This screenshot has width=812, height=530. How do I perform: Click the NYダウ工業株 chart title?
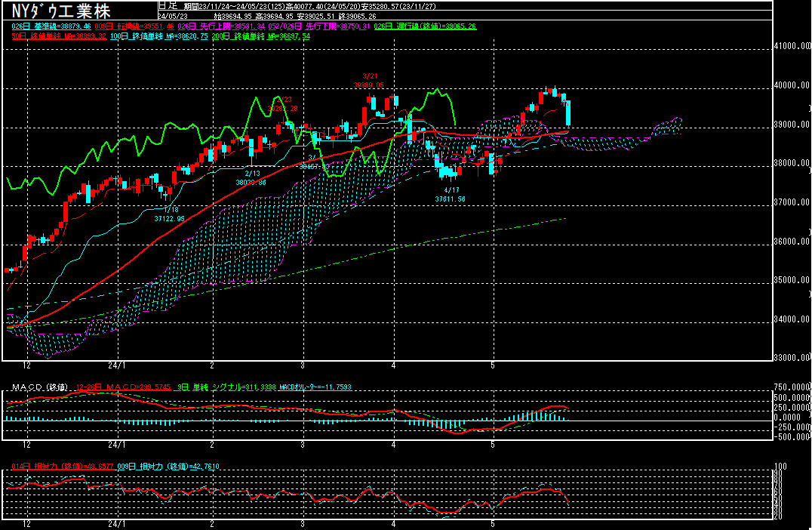(x=61, y=11)
